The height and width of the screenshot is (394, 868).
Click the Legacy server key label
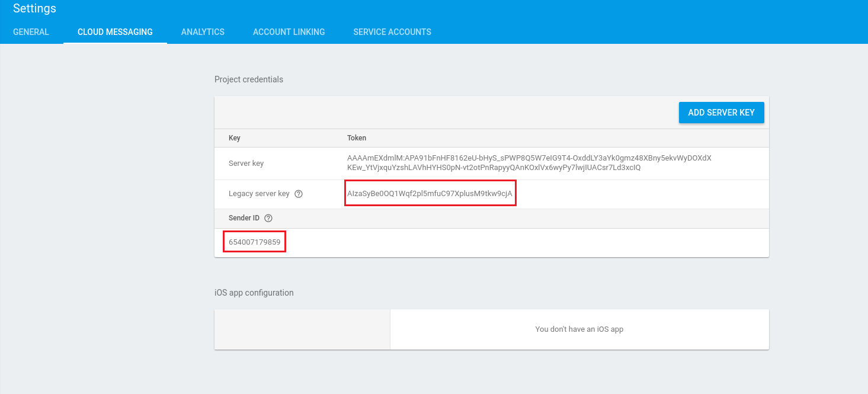point(259,194)
